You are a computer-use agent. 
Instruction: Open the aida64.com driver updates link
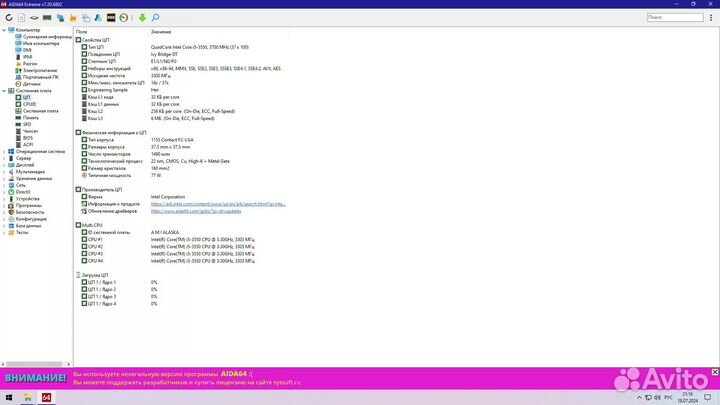point(196,211)
